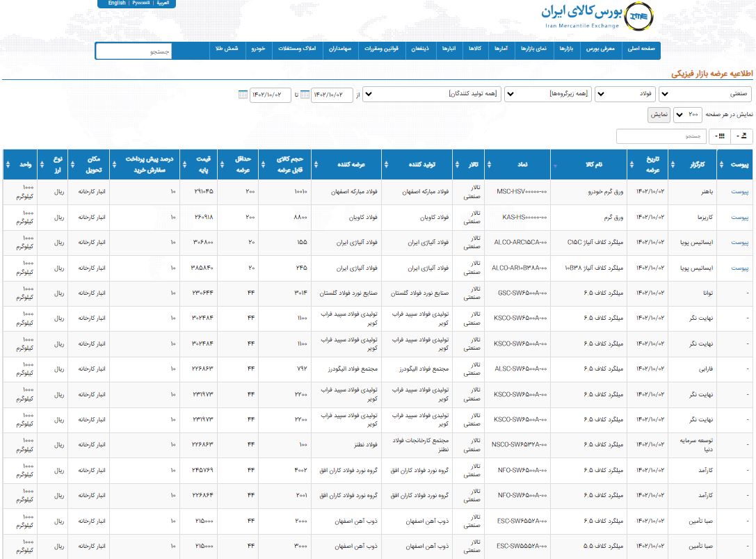Sort by نماد column arrows
The width and height of the screenshot is (756, 559).
489,164
